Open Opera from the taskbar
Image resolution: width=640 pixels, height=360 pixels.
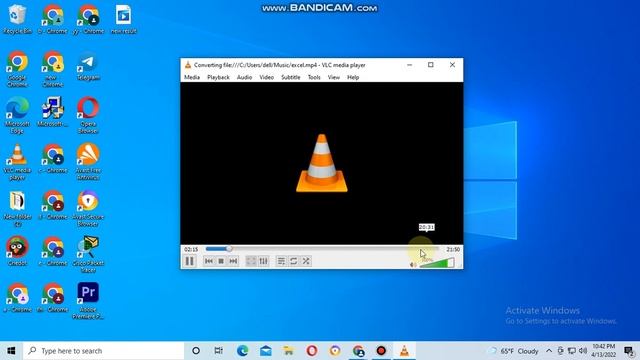pyautogui.click(x=312, y=351)
